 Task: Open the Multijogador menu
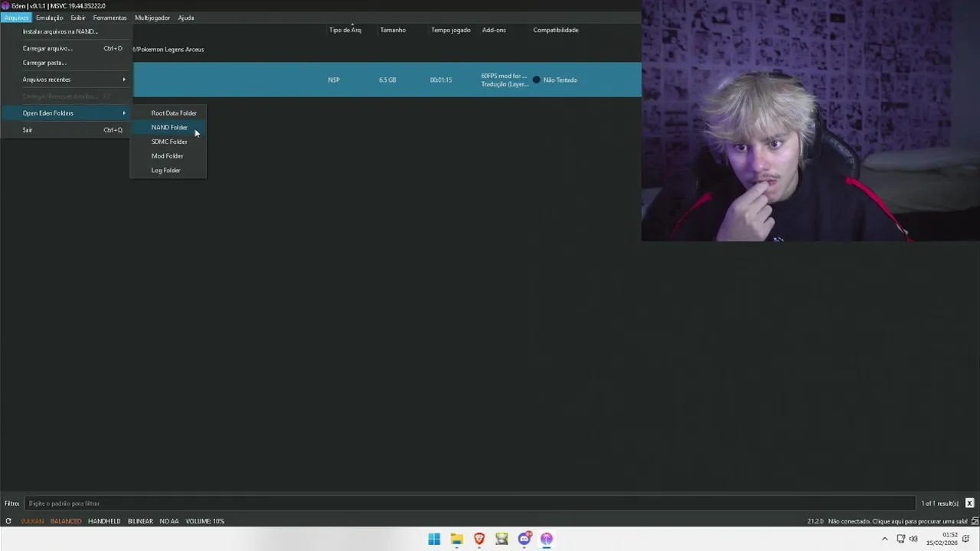(152, 18)
